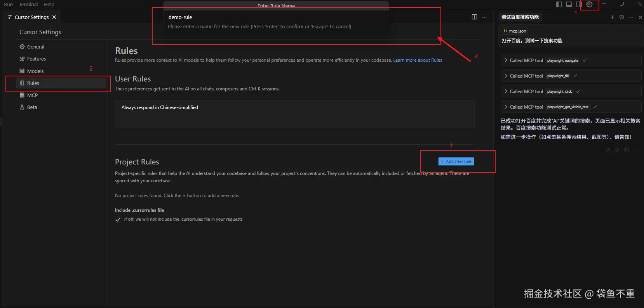
Task: Click the User Rules heading
Action: (133, 79)
